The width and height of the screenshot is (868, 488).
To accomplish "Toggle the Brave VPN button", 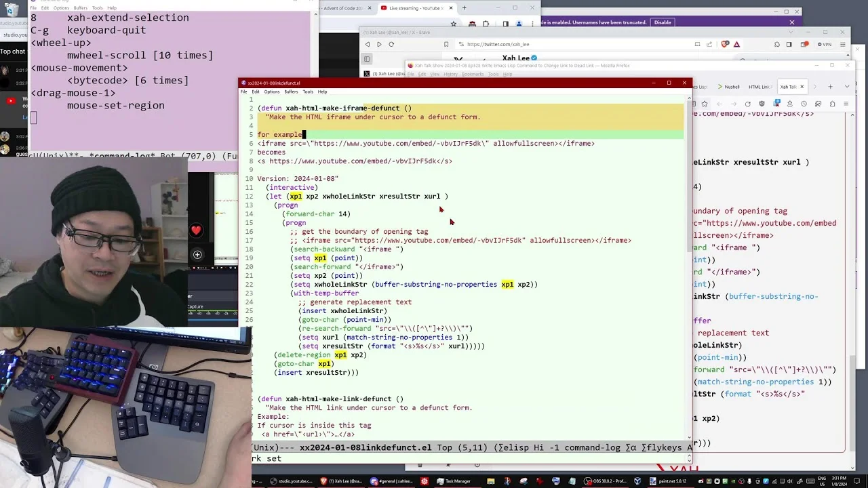I will pyautogui.click(x=825, y=44).
